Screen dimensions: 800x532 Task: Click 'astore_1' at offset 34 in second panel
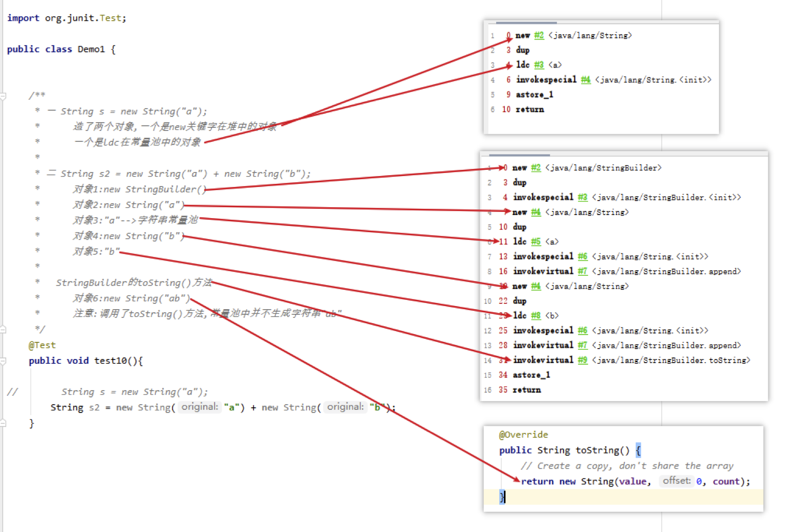pos(531,375)
